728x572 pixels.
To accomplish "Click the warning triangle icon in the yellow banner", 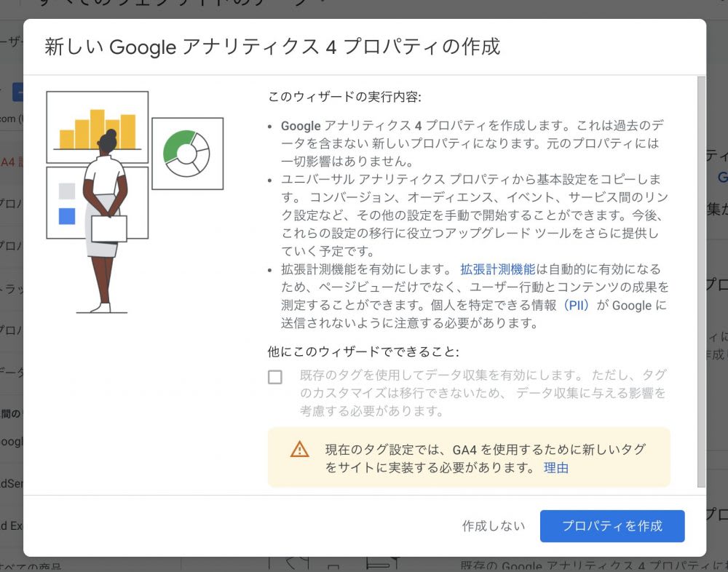I will [300, 450].
